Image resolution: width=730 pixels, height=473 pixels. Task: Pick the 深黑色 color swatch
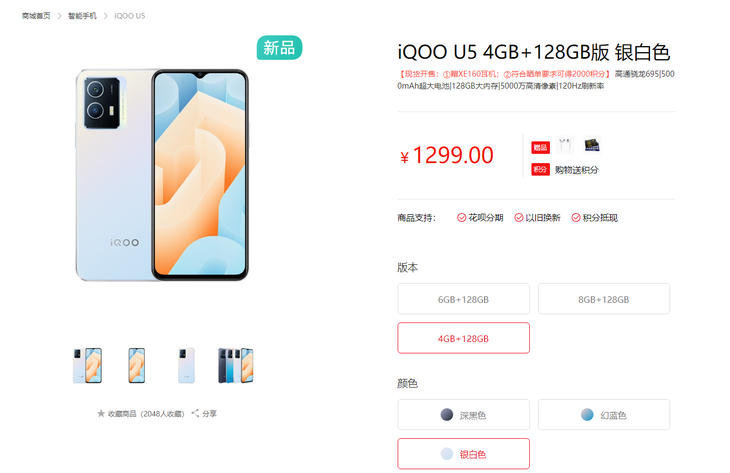tap(463, 414)
